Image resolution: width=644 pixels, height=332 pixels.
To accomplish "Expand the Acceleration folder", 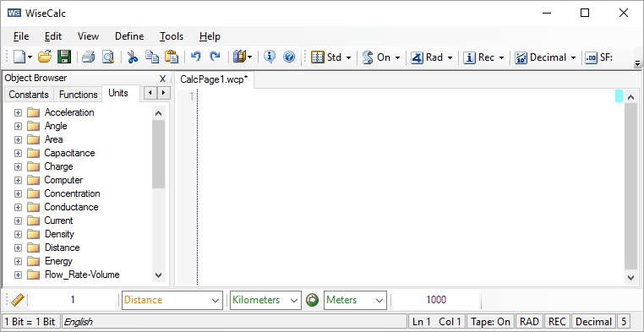I will [18, 112].
